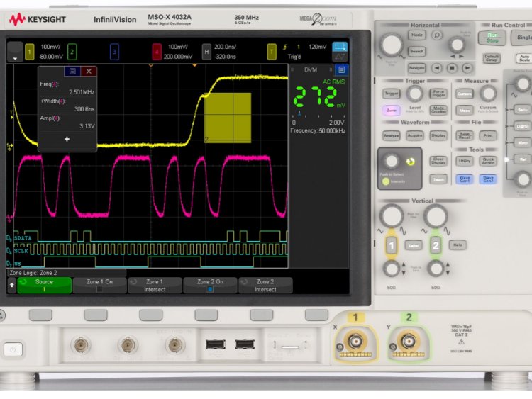Tap the SCLK digital channel label

coord(21,251)
